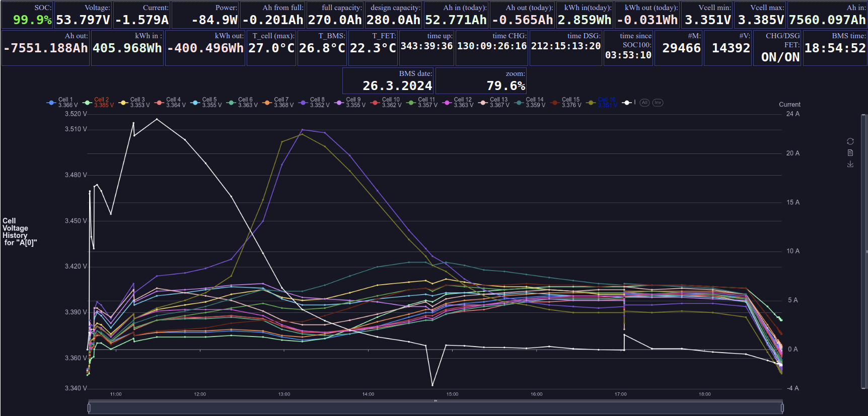
Task: Toggle Cell 13 series in legend
Action: pyautogui.click(x=494, y=102)
